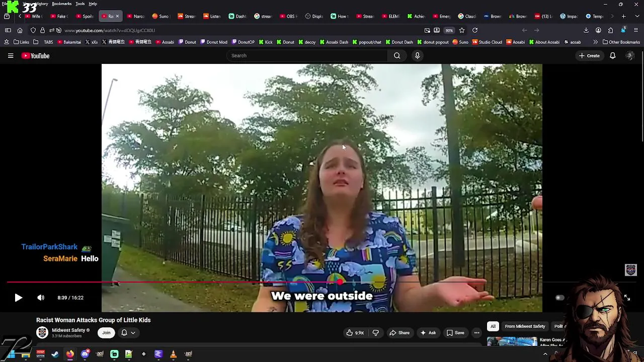Viewport: 644px width, 362px height.
Task: Open Midwest Safety channel avatar
Action: [x=42, y=333]
